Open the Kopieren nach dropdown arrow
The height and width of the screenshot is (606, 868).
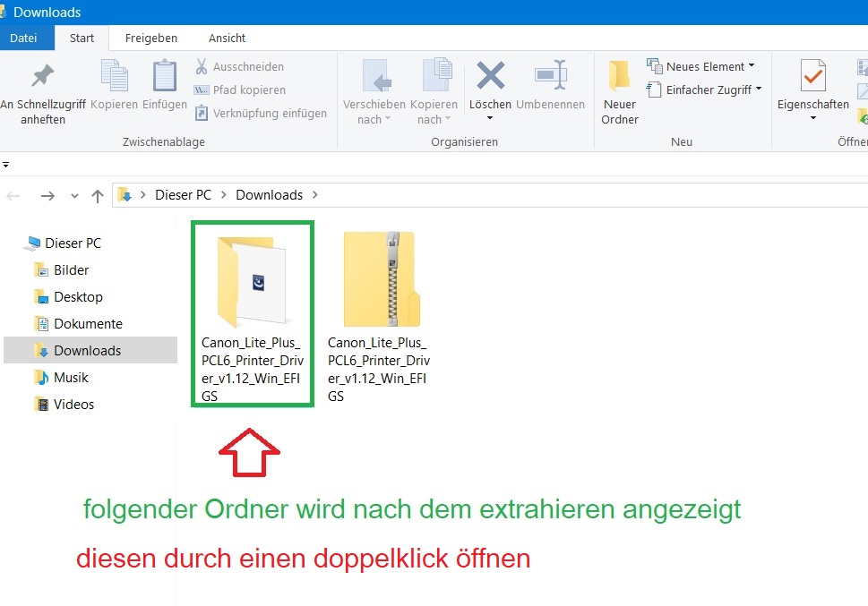[x=447, y=118]
